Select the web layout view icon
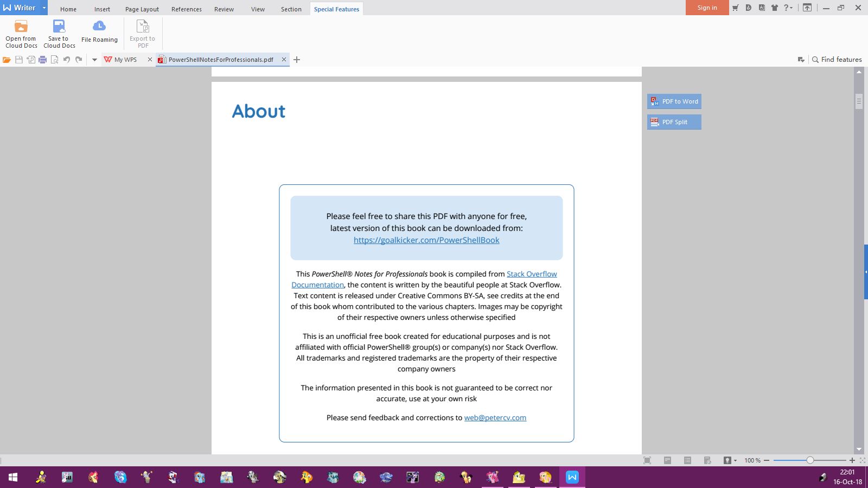 [707, 460]
